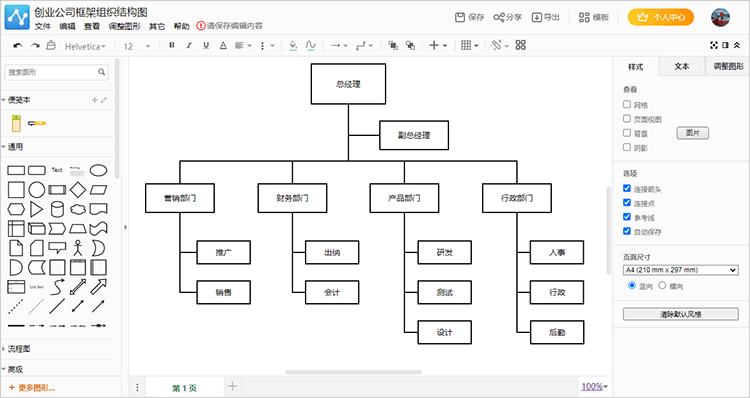Add new scratchpad item plus icon

[x=95, y=100]
